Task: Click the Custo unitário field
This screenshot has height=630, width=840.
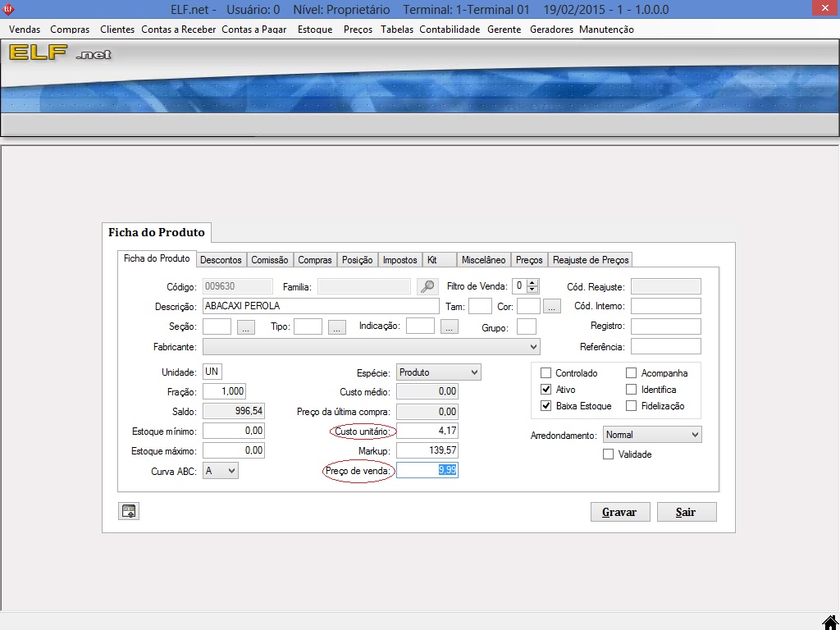Action: click(427, 431)
